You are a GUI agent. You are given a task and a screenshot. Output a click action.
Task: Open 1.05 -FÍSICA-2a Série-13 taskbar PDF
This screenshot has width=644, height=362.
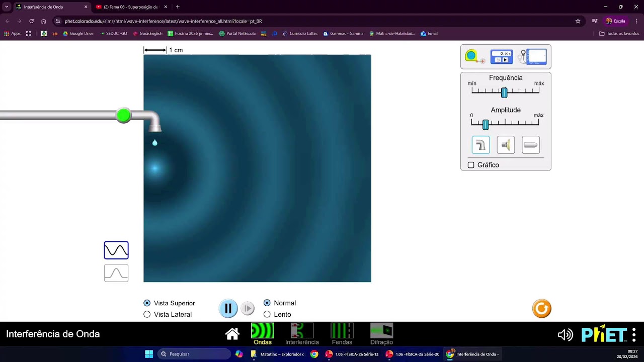pos(352,354)
